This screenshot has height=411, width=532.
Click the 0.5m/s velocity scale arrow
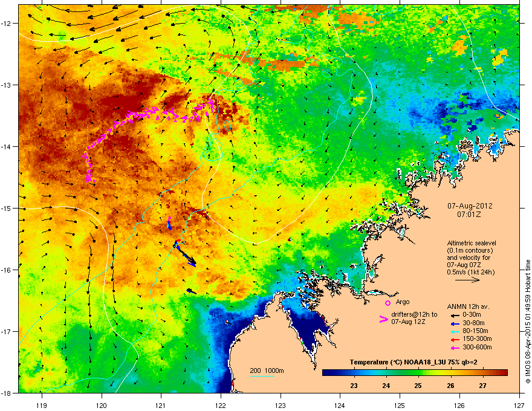[x=467, y=280]
